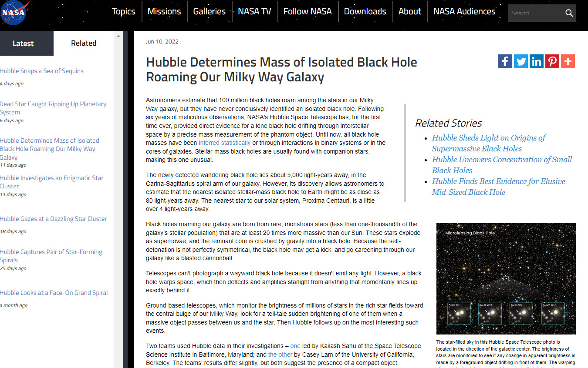Open Hubble Looks at a Face-On Grand Spiral
588x368 pixels.
tap(54, 293)
